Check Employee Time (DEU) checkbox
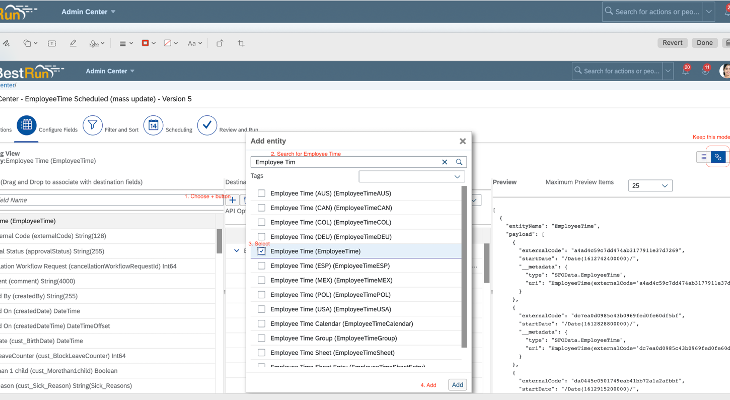Viewport: 730px width, 400px height. 261,237
